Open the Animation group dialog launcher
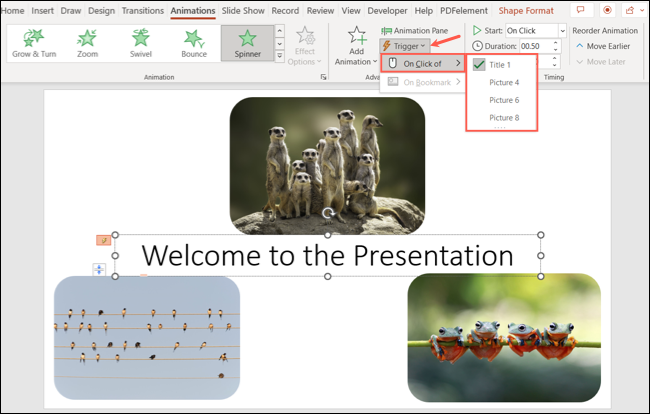 (323, 77)
